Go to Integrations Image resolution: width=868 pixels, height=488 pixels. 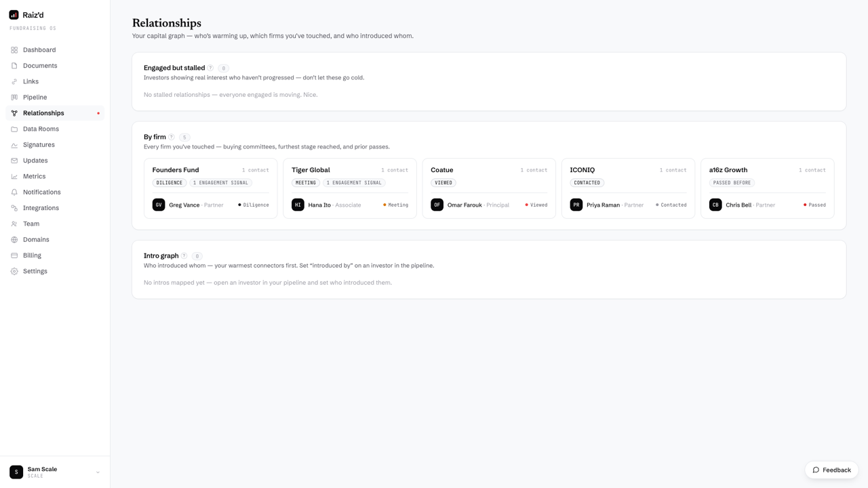coord(55,208)
